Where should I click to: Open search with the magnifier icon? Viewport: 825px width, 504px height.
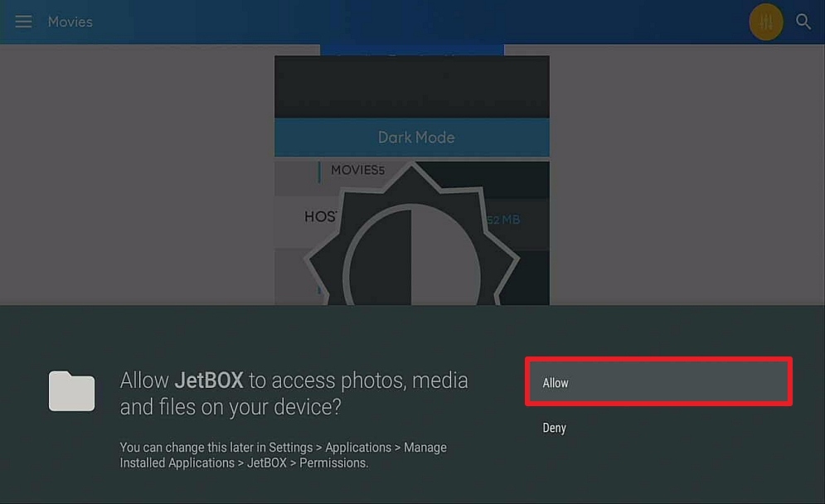pyautogui.click(x=803, y=22)
